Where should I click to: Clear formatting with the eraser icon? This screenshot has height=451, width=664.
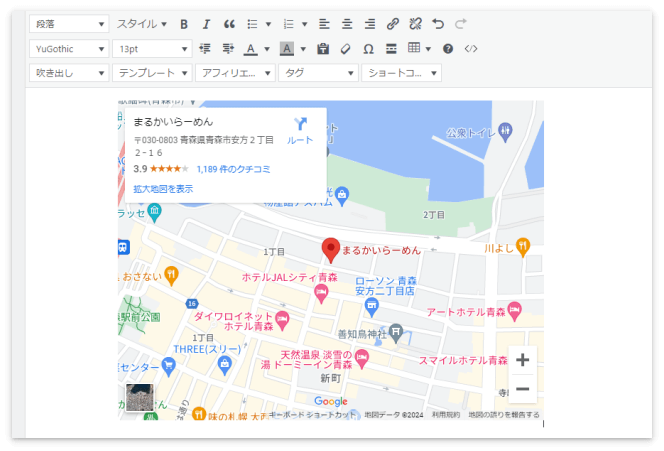346,49
